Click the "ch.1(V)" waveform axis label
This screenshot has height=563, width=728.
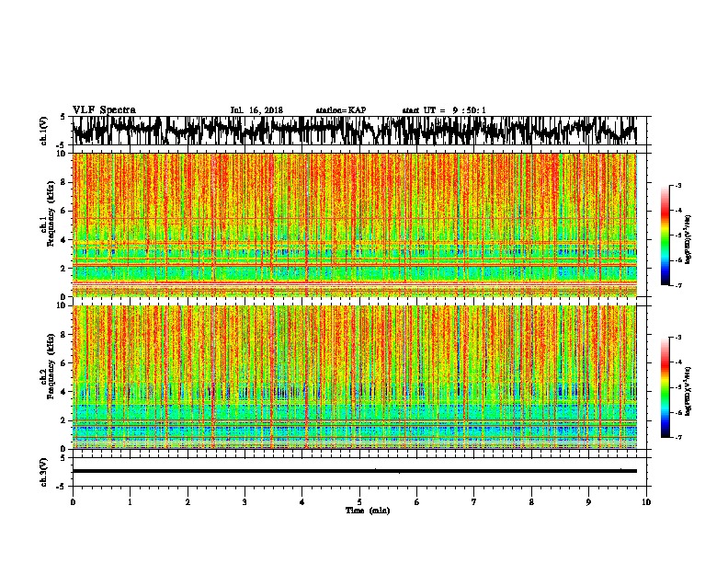click(x=44, y=131)
